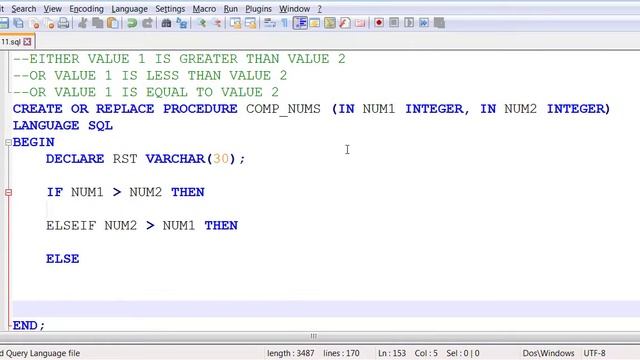640x360 pixels.
Task: Click the VARCHAR(30) type text
Action: 191,159
